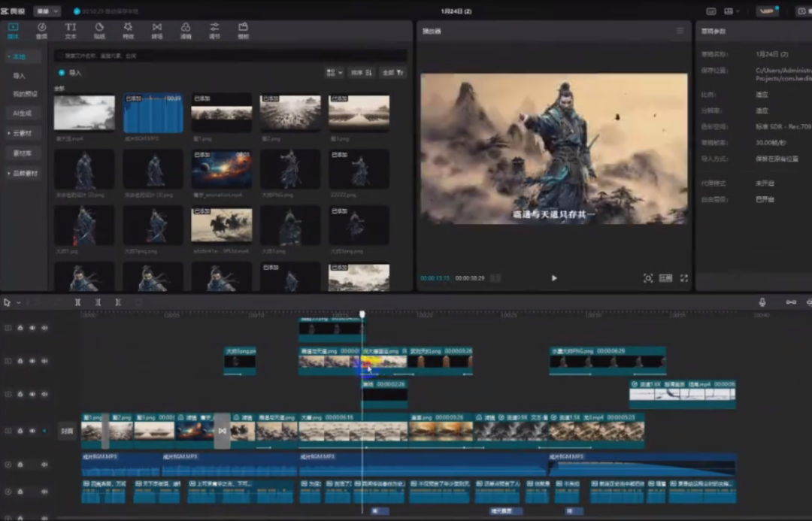This screenshot has height=521, width=812.
Task: Click the 标准 SDR - Rec.709 color space value
Action: coord(783,126)
